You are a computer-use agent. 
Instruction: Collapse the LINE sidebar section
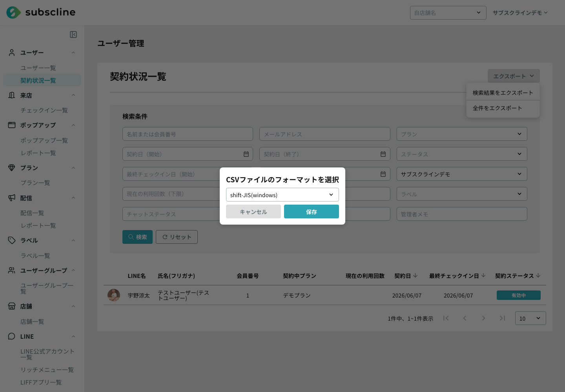(73, 336)
